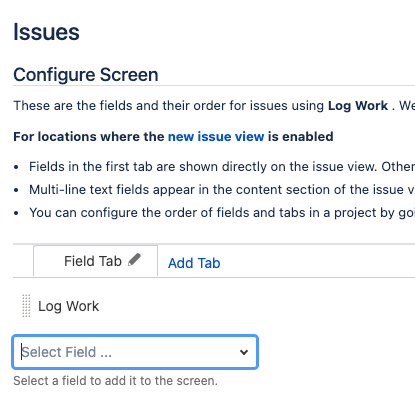This screenshot has width=415, height=400.
Task: Open the new issue view link
Action: pyautogui.click(x=216, y=137)
